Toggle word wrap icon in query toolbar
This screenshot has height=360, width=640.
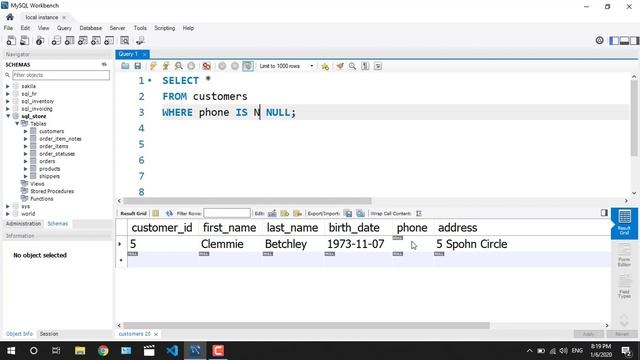(x=378, y=66)
